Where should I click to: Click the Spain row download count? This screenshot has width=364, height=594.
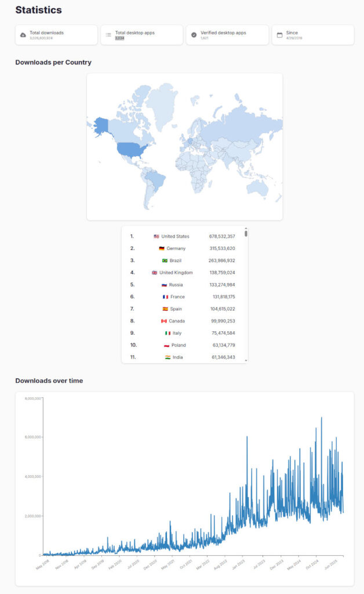click(222, 309)
